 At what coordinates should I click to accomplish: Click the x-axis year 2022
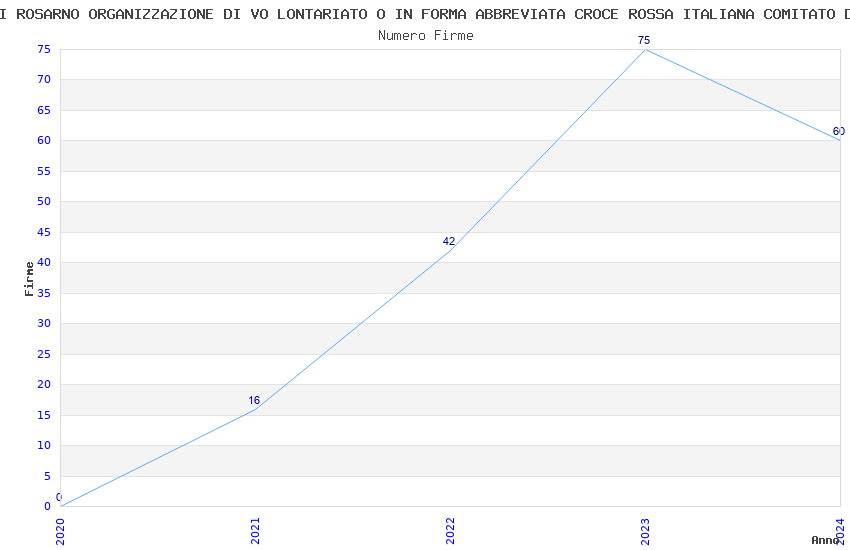450,531
